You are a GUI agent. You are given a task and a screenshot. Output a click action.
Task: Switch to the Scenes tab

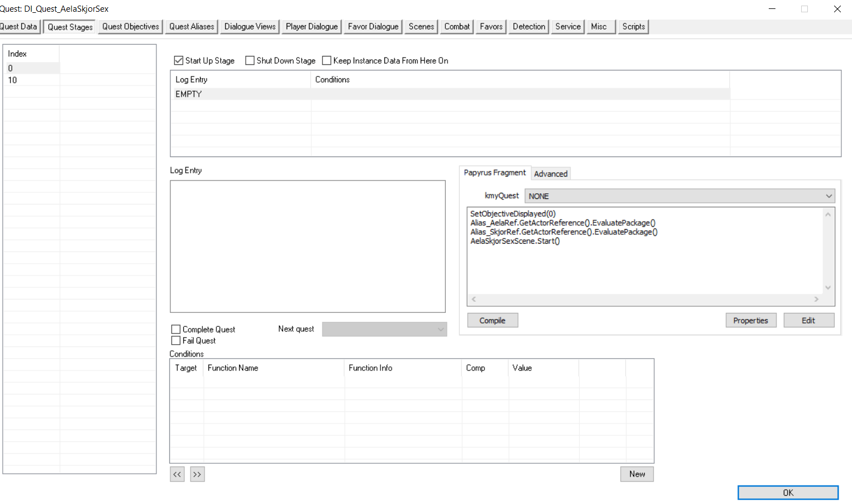[421, 27]
